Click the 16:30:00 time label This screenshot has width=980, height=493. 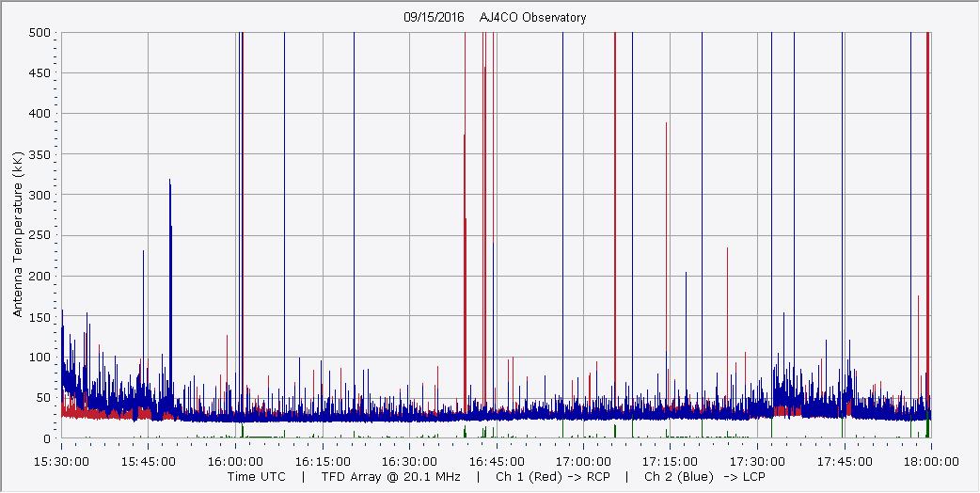click(409, 462)
